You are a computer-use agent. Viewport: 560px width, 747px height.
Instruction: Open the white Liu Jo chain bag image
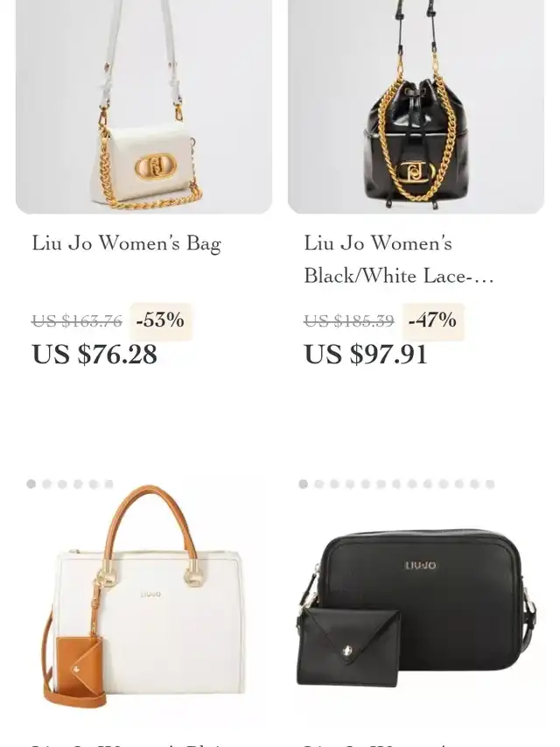[143, 106]
